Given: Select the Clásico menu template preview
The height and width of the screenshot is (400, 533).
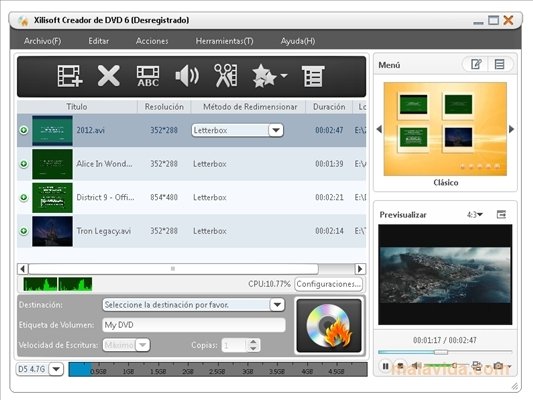Looking at the screenshot, I should (x=445, y=129).
